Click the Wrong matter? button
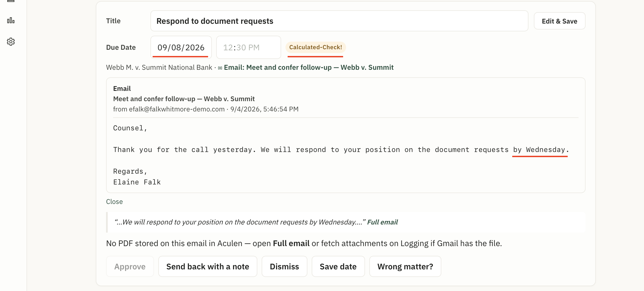This screenshot has width=644, height=291. point(405,266)
